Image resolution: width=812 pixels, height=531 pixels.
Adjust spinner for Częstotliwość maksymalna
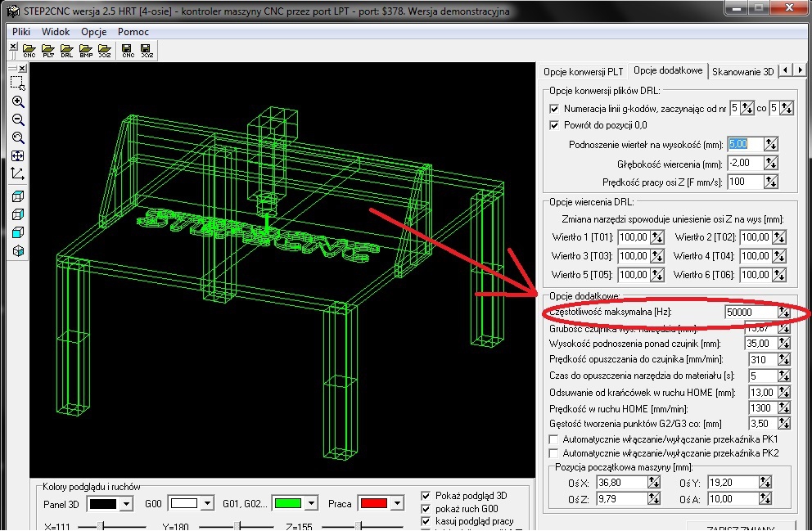(783, 312)
